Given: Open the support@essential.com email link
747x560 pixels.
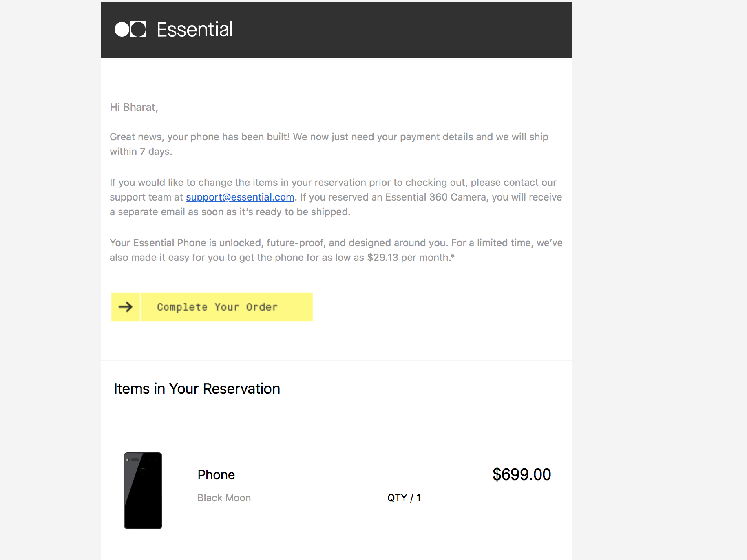Looking at the screenshot, I should [240, 197].
